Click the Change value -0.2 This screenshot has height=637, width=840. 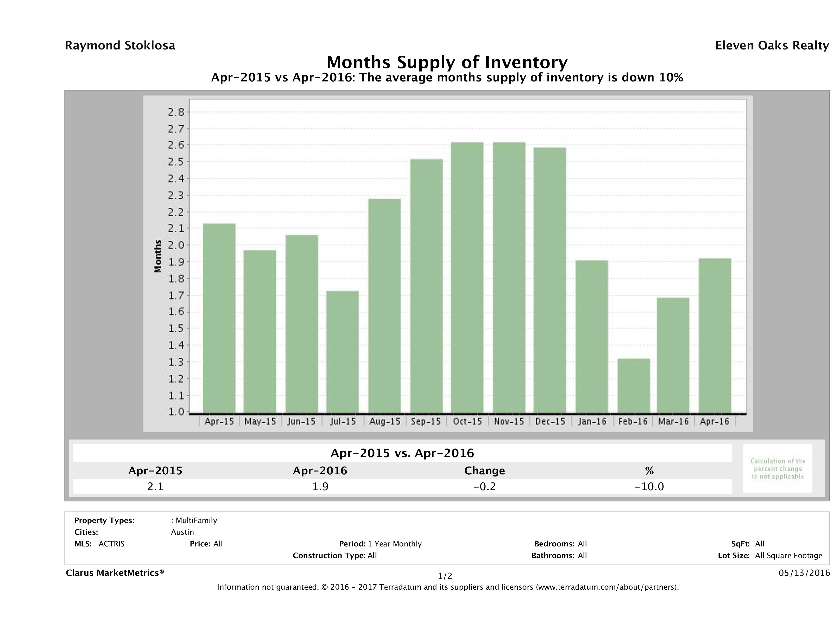(x=485, y=486)
